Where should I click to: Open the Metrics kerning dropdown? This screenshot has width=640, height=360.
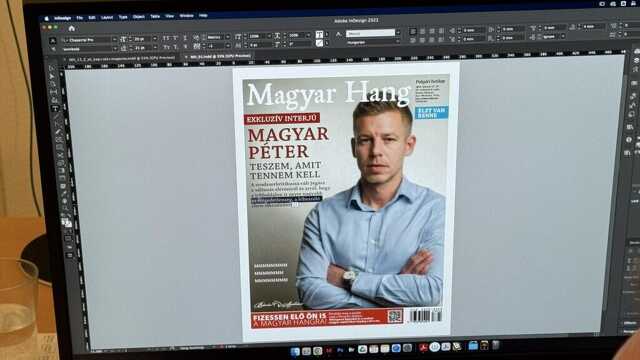(228, 37)
